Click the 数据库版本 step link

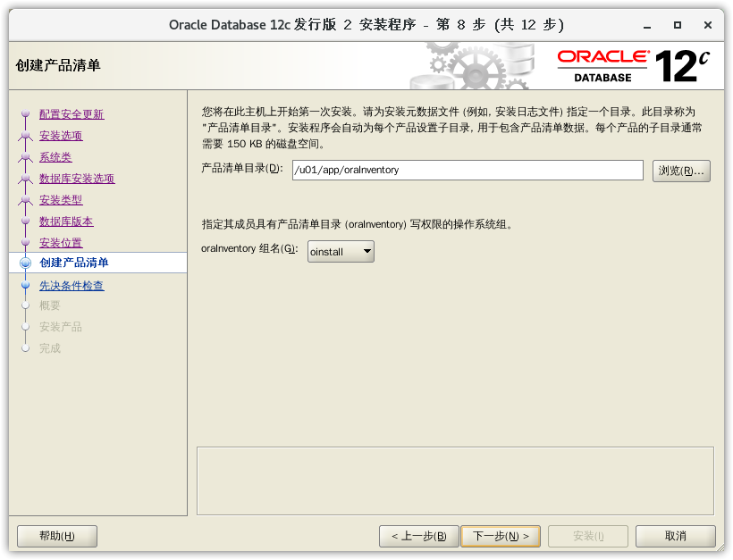(66, 221)
